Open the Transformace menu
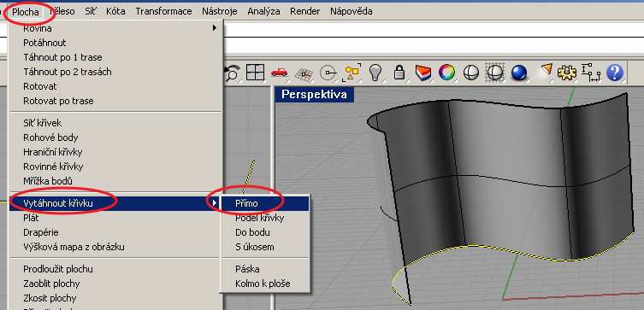Viewport: 644px width, 310px height. pos(163,11)
